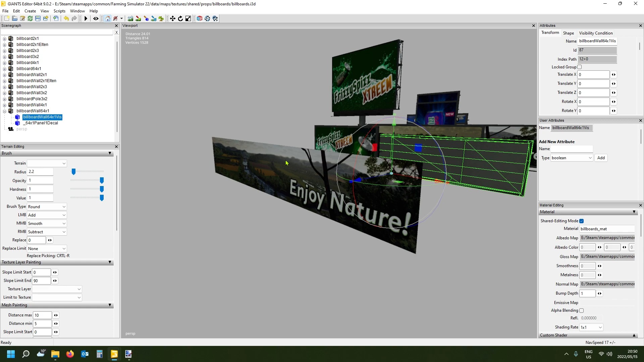Start playback with the black play icon
Viewport: 644px width, 362px height.
(x=86, y=18)
